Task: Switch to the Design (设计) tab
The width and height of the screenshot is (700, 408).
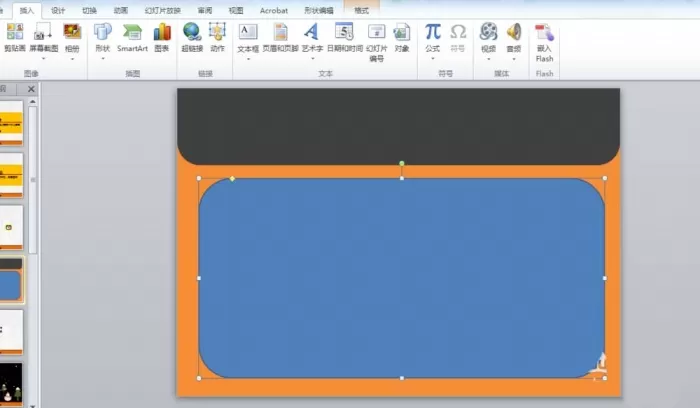Action: 58,10
